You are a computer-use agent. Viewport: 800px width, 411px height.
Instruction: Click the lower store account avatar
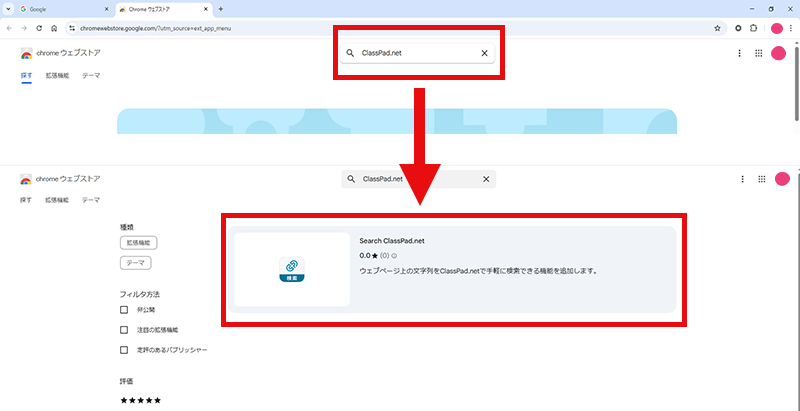782,179
